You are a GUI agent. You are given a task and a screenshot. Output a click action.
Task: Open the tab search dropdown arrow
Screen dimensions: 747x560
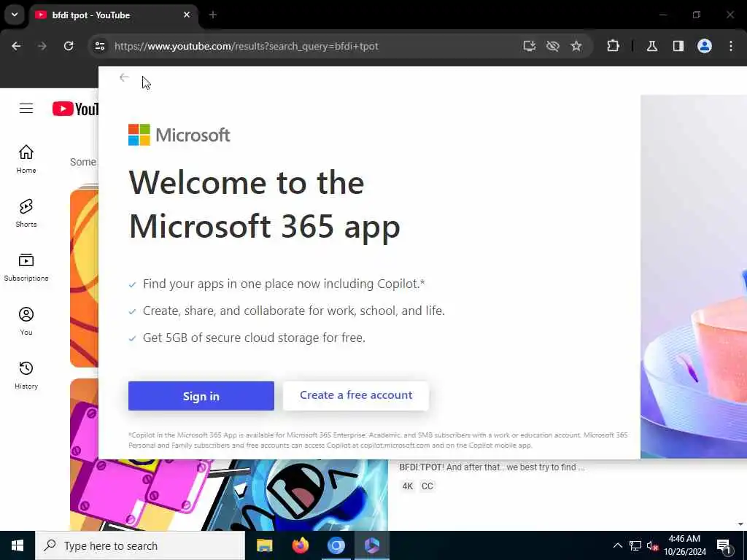tap(15, 15)
